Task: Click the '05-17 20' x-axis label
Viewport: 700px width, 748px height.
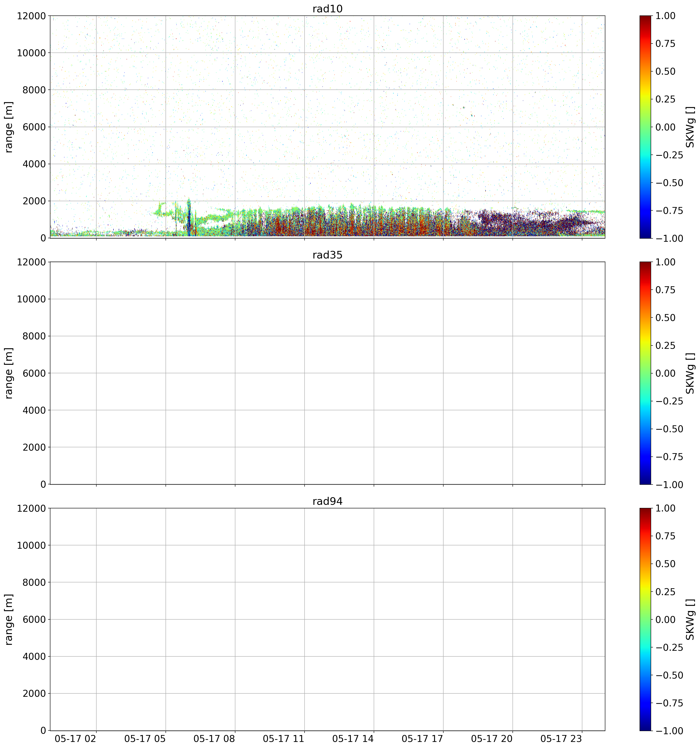Action: click(x=492, y=739)
